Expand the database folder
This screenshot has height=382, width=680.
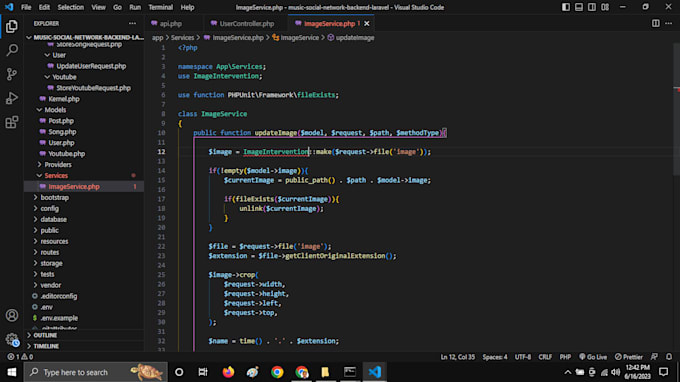[x=53, y=219]
